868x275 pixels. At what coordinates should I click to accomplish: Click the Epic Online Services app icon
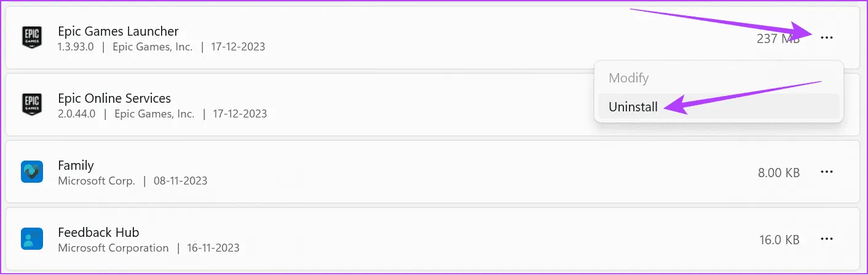pyautogui.click(x=31, y=105)
